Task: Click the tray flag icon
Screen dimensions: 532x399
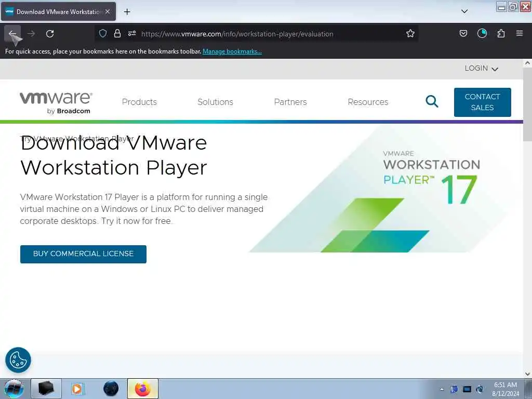Action: click(454, 389)
